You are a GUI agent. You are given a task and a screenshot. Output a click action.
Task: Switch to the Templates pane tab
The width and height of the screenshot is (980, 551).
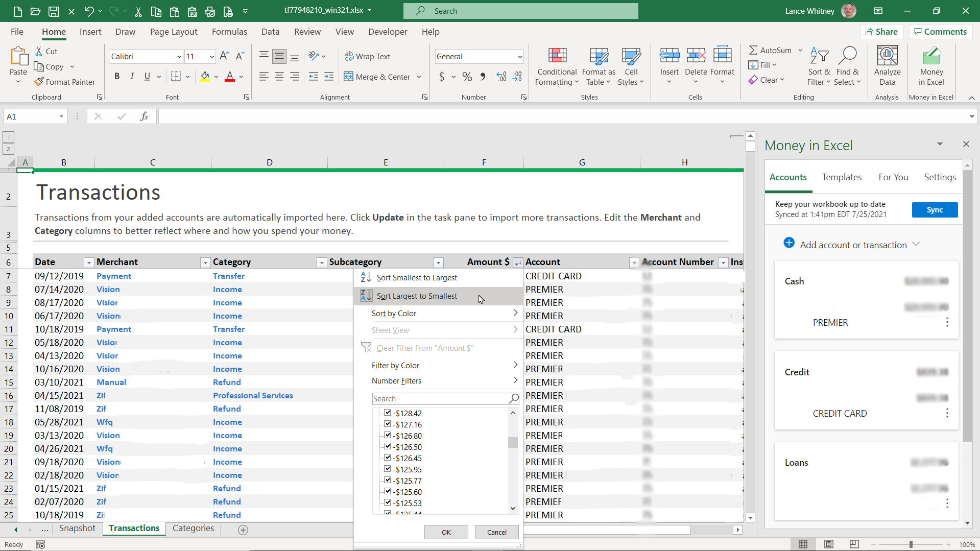[842, 177]
